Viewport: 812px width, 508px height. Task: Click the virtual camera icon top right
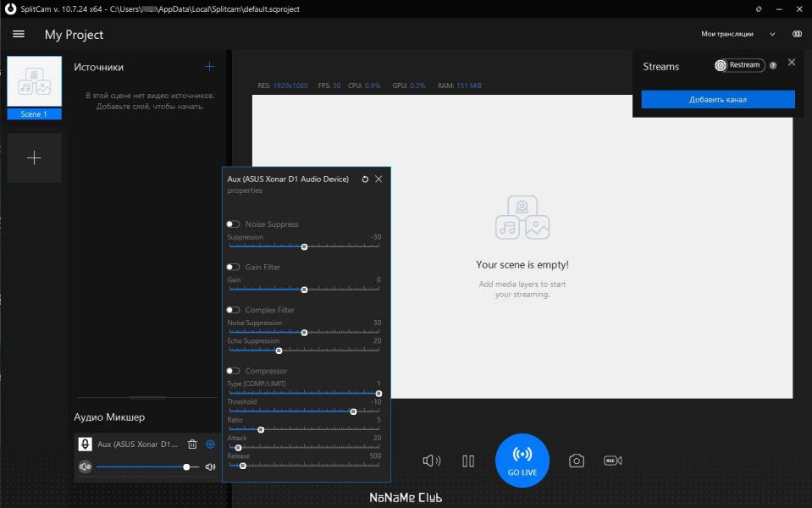coord(797,34)
